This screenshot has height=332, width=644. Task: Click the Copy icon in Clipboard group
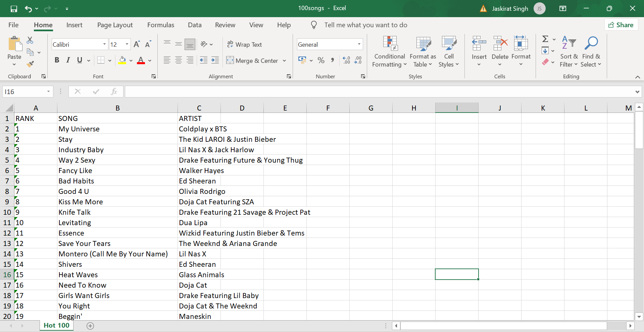tap(30, 52)
